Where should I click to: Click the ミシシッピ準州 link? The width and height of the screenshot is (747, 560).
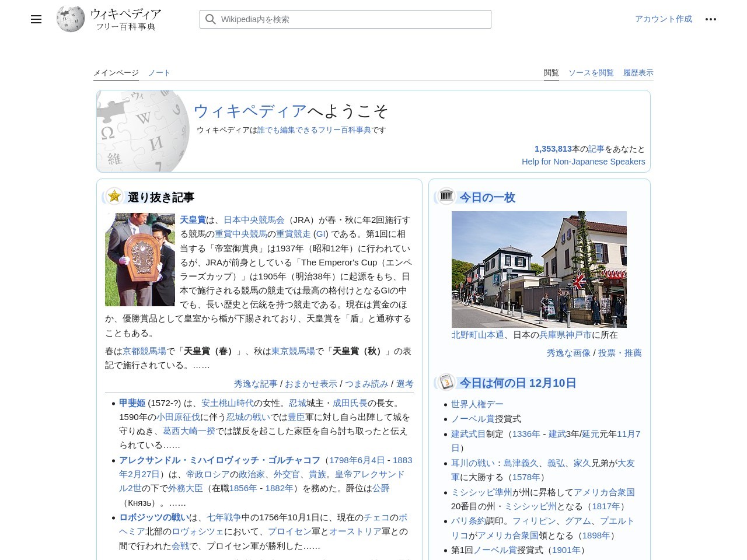click(481, 492)
